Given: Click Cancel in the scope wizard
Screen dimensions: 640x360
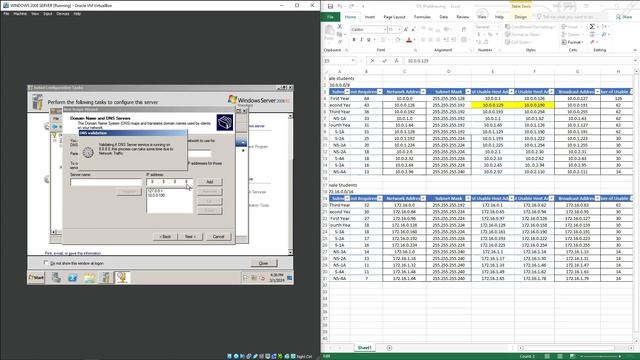Looking at the screenshot, I should [x=218, y=236].
